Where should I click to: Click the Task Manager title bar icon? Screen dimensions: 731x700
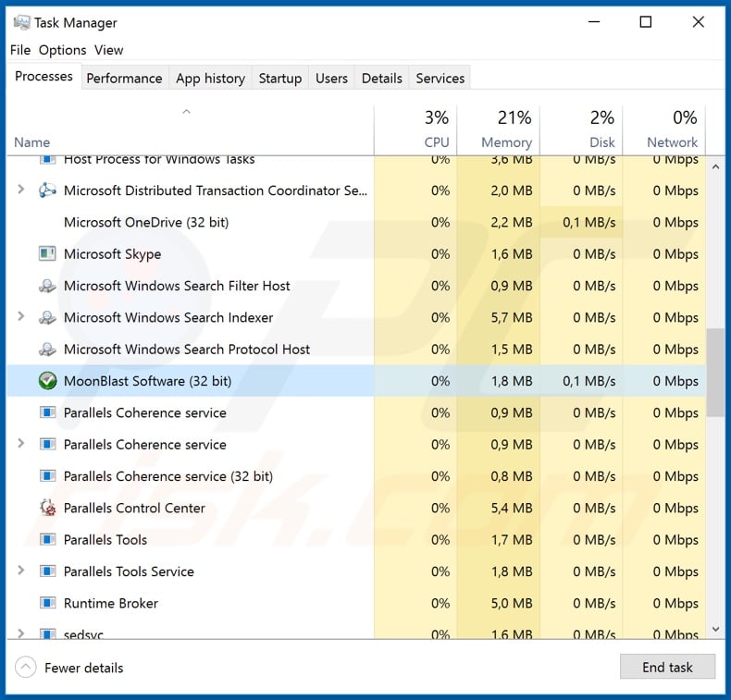pyautogui.click(x=21, y=22)
